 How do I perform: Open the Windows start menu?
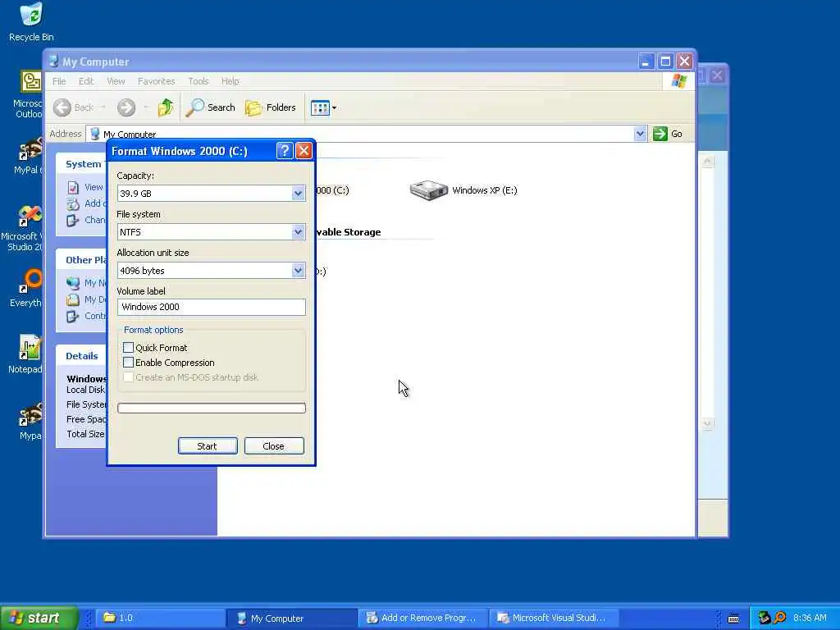pyautogui.click(x=39, y=618)
